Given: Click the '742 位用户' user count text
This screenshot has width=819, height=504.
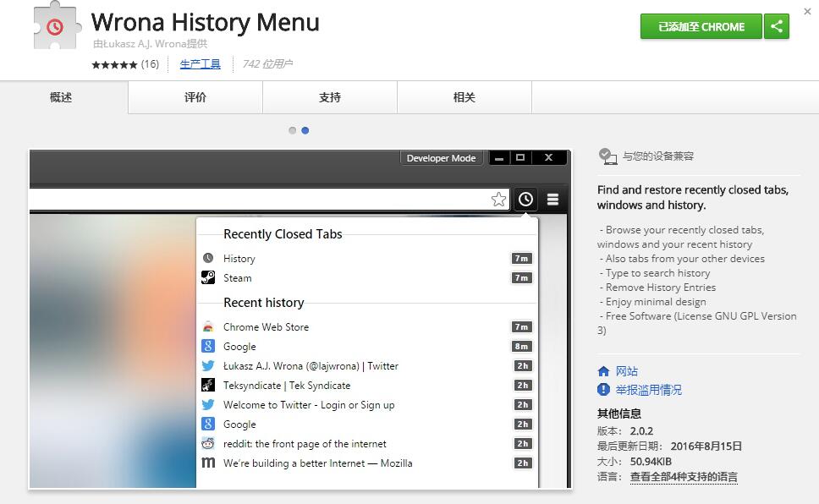Looking at the screenshot, I should 267,64.
